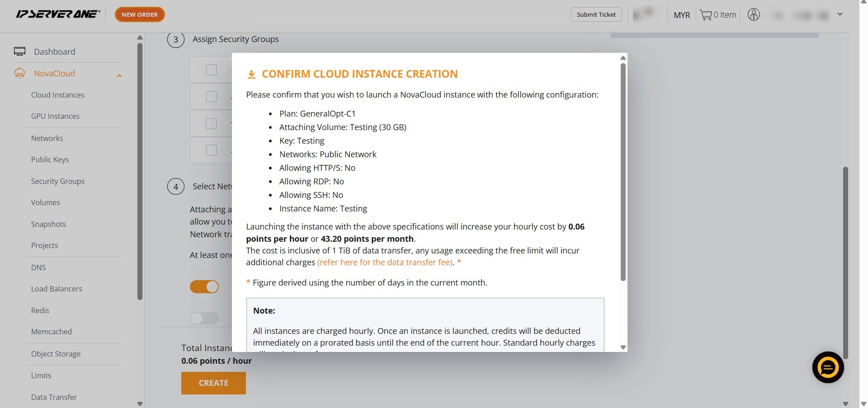Viewport: 868px width, 408px height.
Task: Tick the second security group checkbox
Action: [x=211, y=97]
